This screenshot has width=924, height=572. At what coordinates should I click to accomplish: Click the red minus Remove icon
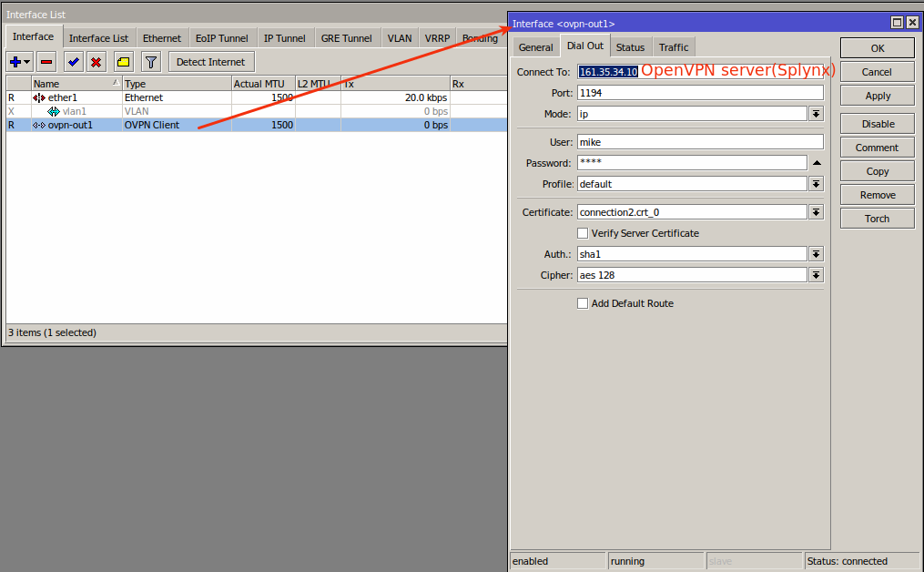(46, 62)
